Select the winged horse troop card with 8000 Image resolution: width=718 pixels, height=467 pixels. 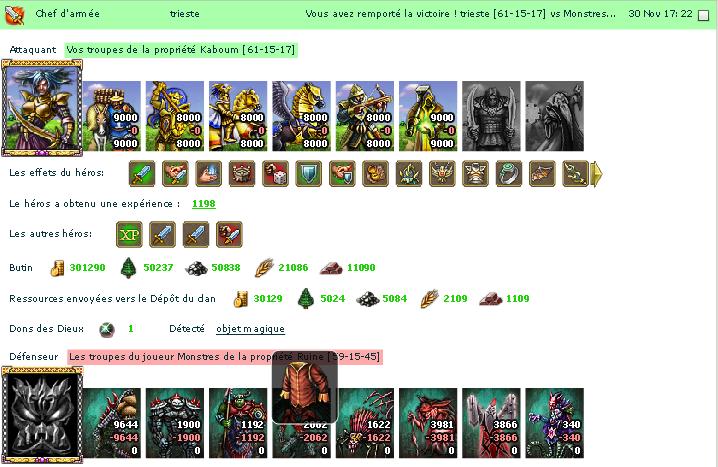point(301,116)
